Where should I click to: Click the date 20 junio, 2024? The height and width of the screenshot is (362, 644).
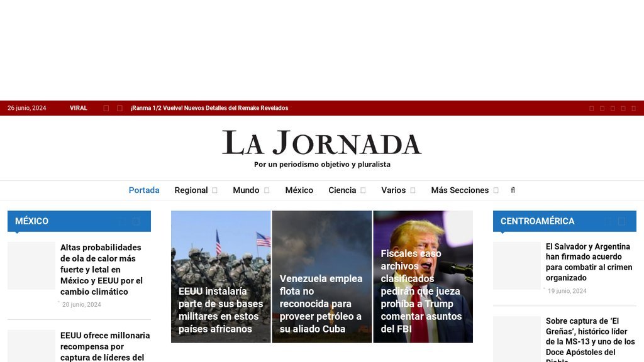81,305
